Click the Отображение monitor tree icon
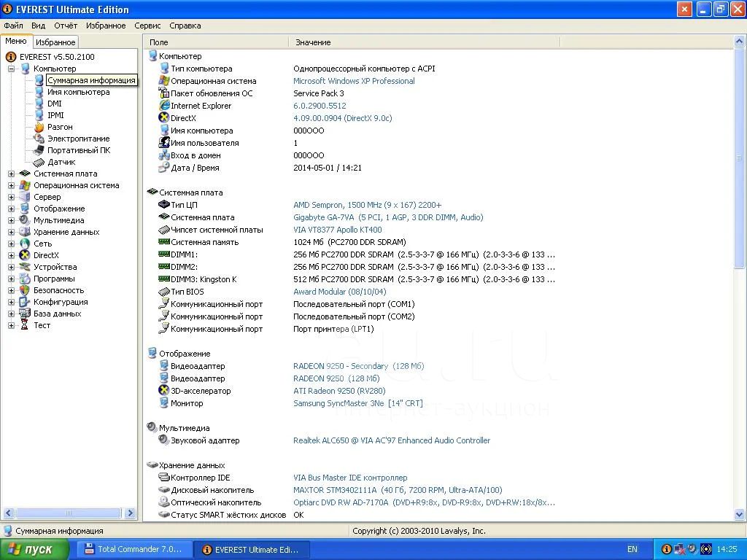 pos(25,209)
